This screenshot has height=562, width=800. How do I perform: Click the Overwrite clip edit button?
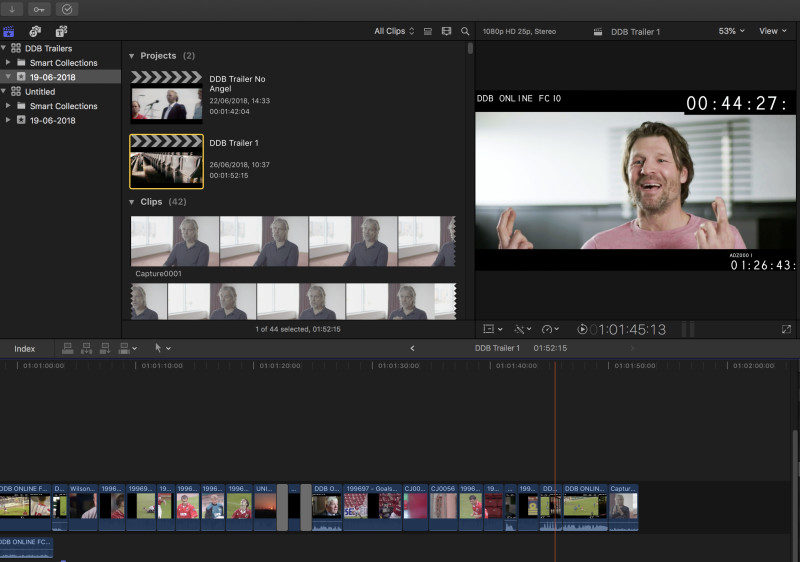click(x=123, y=348)
